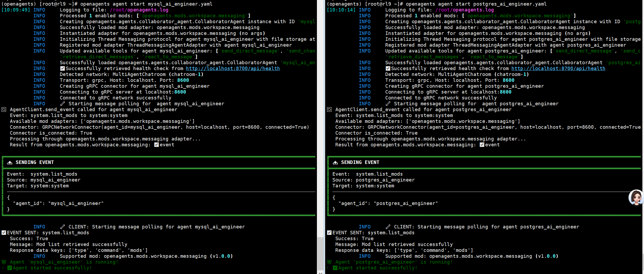
Task: Click the robot icon beside 'mysql_ai_engineer' is running
Action: coord(4,262)
